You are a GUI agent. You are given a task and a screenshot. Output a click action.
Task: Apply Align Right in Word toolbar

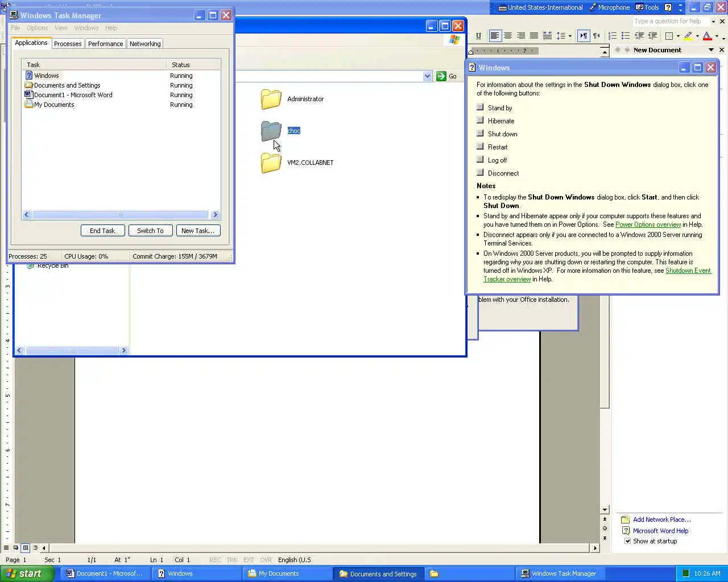click(x=521, y=36)
